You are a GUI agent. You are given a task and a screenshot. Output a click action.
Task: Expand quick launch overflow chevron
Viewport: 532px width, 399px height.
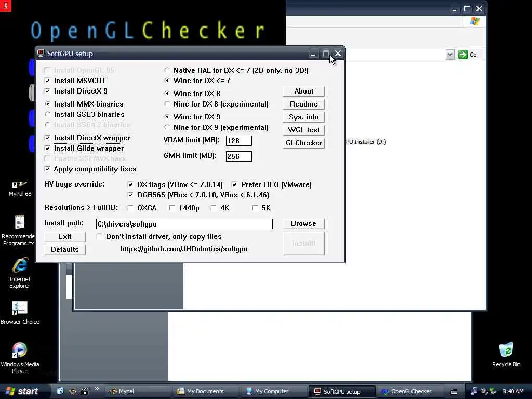point(97,389)
